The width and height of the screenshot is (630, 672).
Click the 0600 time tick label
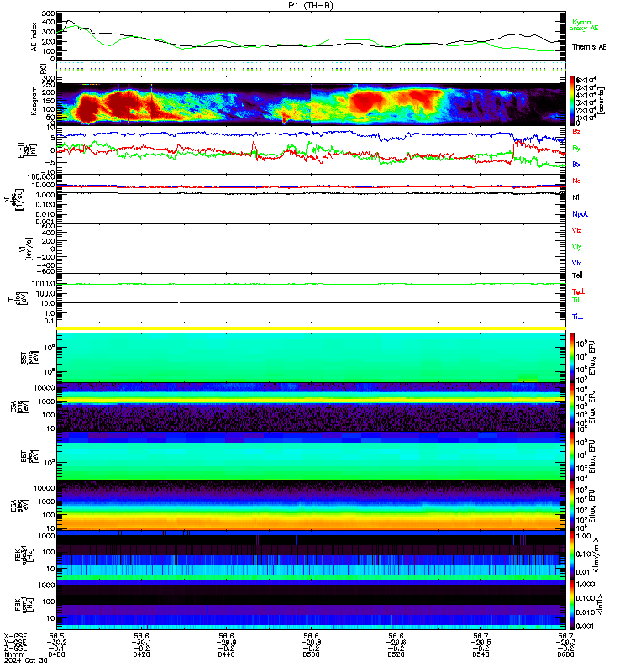pyautogui.click(x=565, y=654)
